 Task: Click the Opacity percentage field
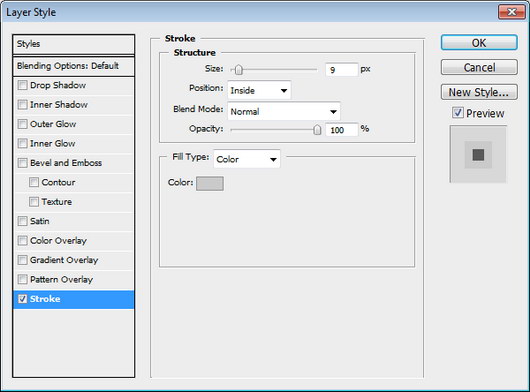[x=341, y=130]
